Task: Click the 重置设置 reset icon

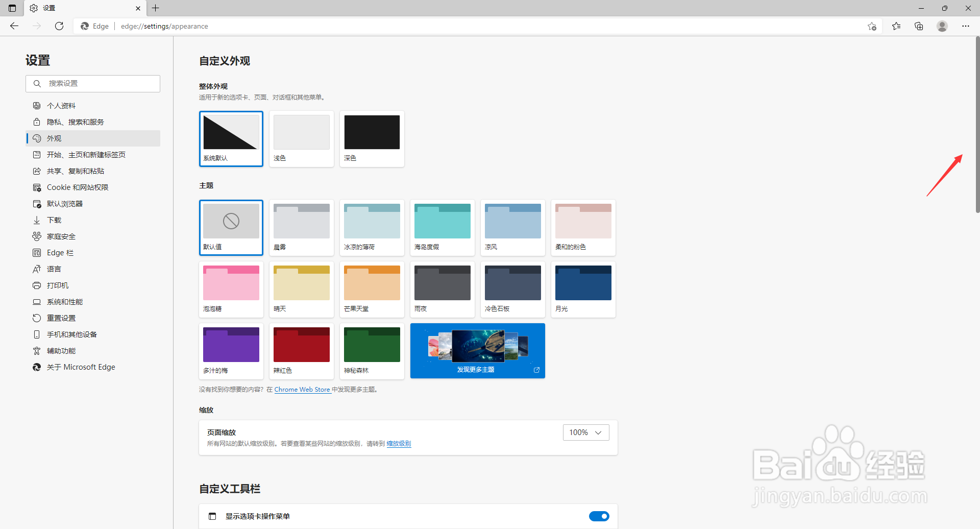Action: [x=37, y=318]
